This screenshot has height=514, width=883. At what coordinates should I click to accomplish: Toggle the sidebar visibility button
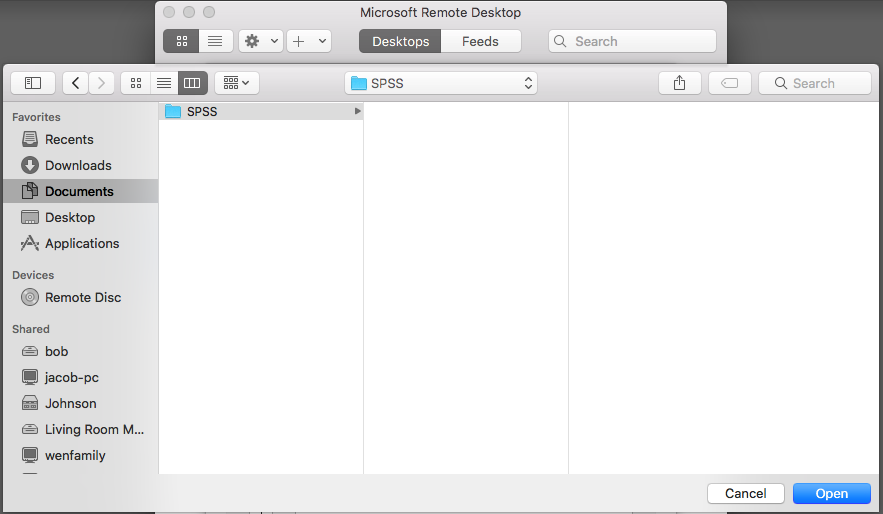click(x=33, y=83)
